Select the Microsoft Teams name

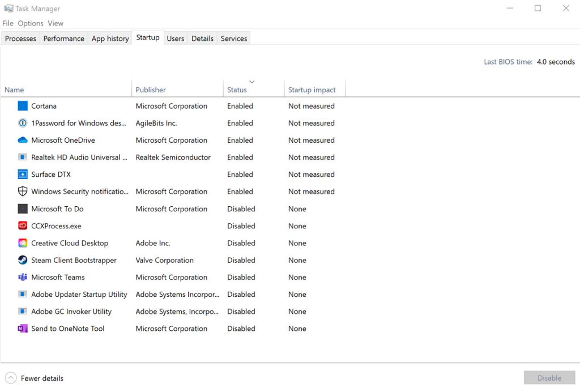[x=58, y=278]
